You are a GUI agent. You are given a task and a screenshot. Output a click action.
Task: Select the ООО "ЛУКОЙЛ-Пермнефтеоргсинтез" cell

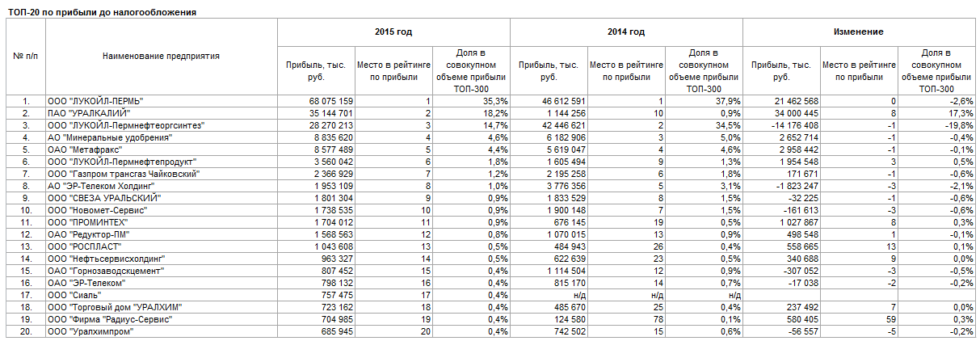125,125
